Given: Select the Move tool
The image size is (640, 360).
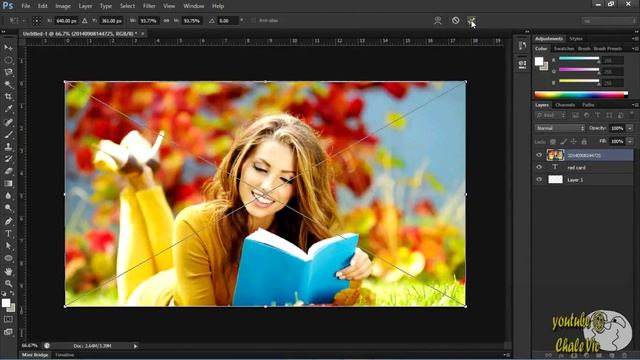Looking at the screenshot, I should [8, 48].
